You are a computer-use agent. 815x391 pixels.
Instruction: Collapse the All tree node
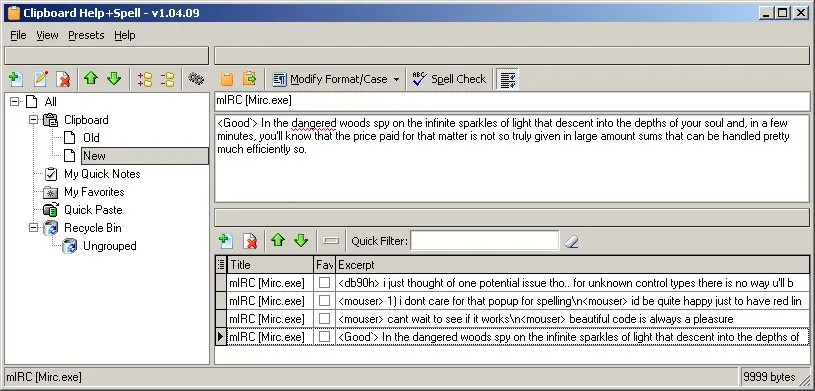tap(14, 102)
